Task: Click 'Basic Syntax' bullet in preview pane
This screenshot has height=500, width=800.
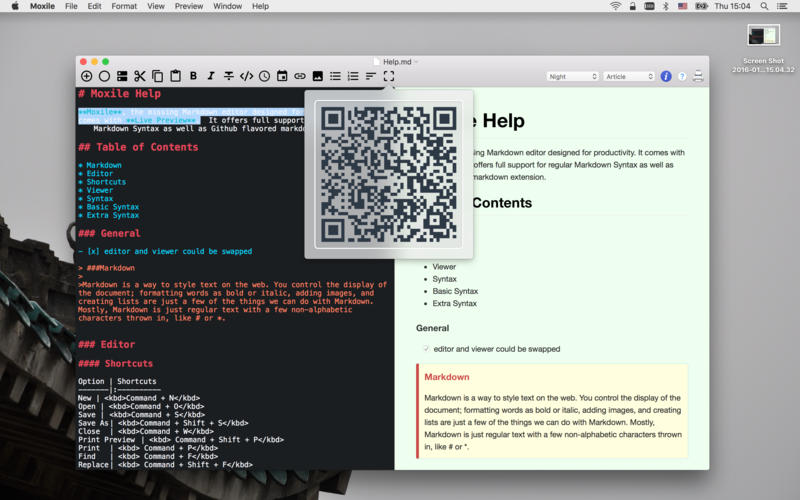Action: click(x=455, y=291)
